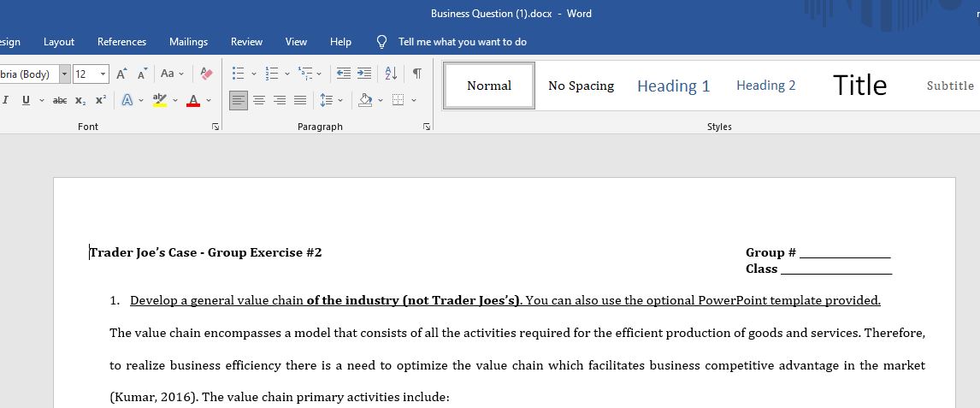Expand underline style dropdown arrow
Viewport: 980px width, 408px height.
click(x=42, y=100)
